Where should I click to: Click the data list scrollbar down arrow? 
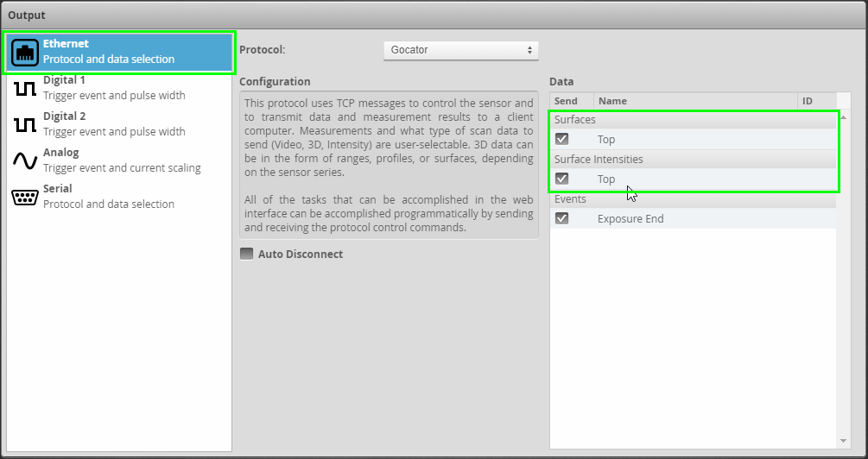[844, 441]
